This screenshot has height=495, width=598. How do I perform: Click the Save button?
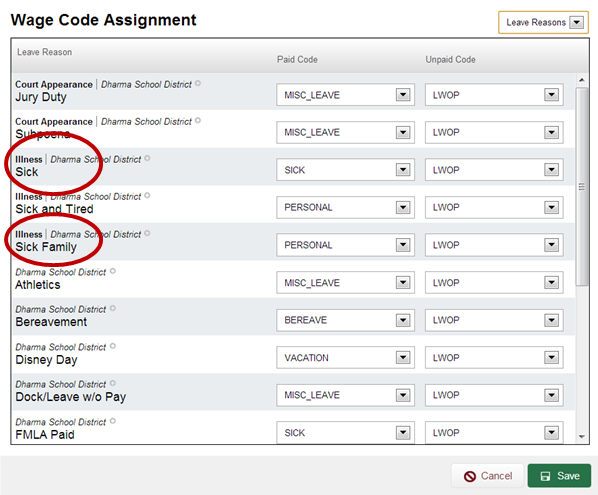[559, 476]
